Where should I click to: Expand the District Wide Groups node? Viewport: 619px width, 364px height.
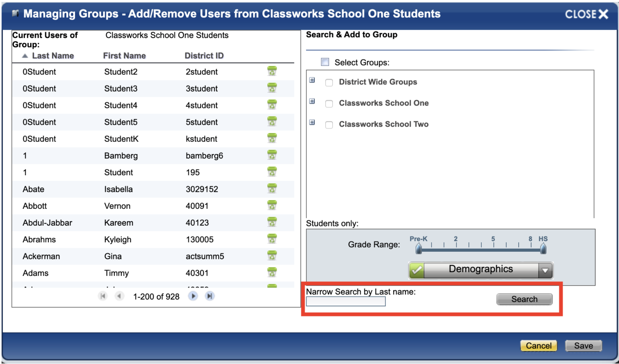[312, 80]
